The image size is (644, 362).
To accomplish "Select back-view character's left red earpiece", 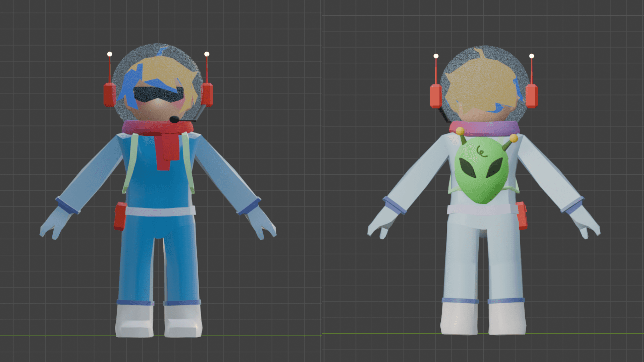I will click(x=435, y=96).
